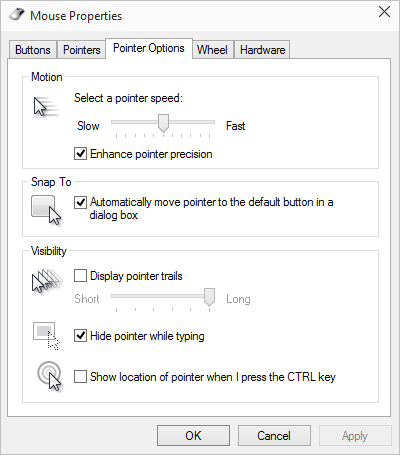Enable Display pointer trails
The height and width of the screenshot is (455, 400).
pos(80,276)
